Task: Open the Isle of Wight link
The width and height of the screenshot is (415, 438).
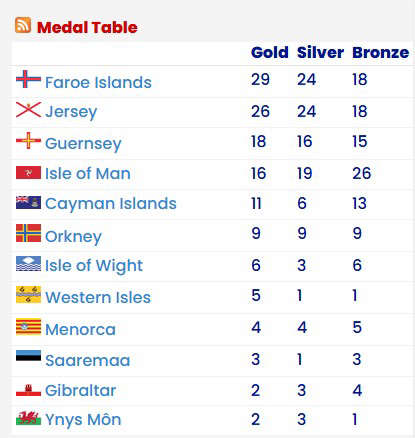Action: tap(94, 266)
